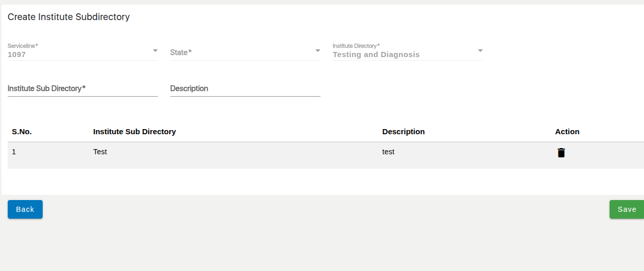Click the Create Institute Subdirectory heading
The width and height of the screenshot is (644, 271).
(68, 17)
